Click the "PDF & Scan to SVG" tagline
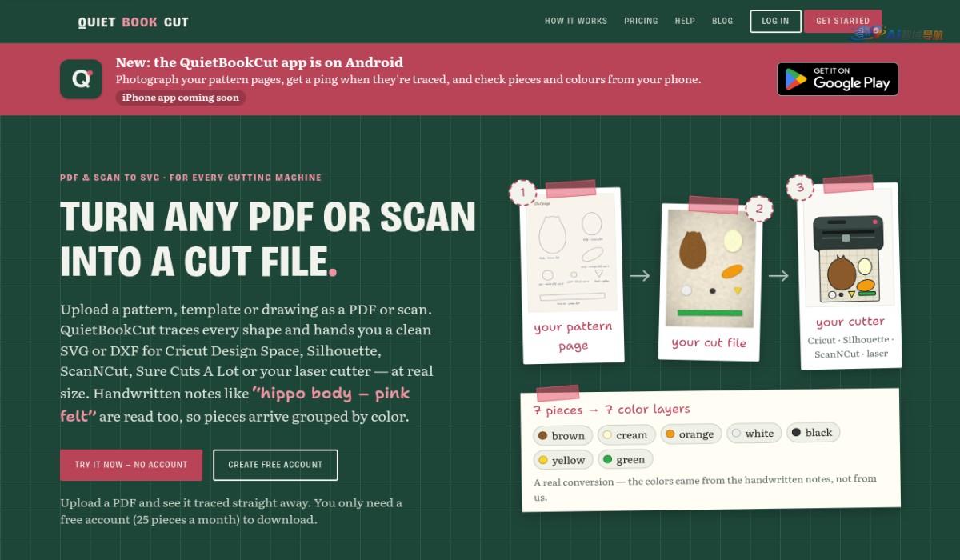 point(190,178)
